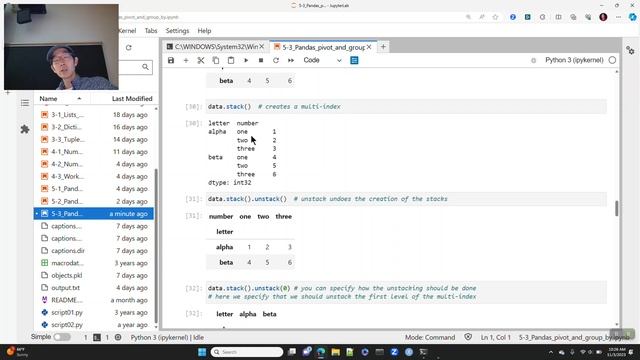Sort files by Last Modified column header
640x360 pixels.
point(132,99)
